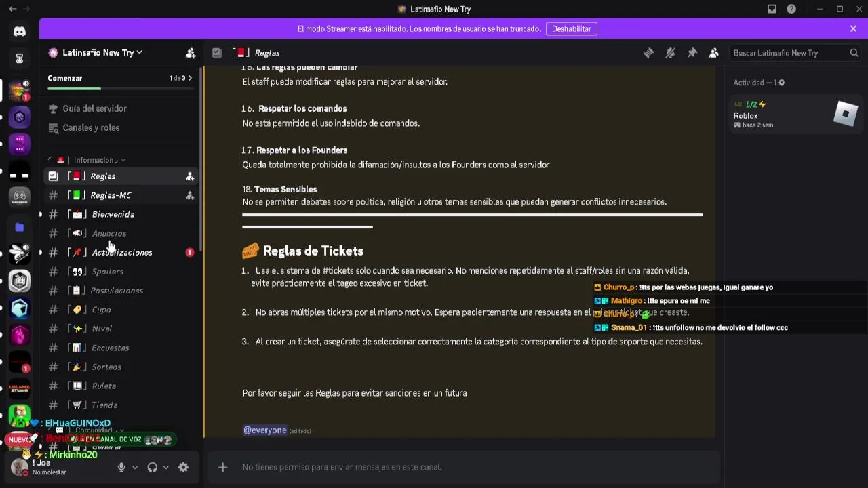Open blue server folder icon
Image resolution: width=868 pixels, height=488 pixels.
click(x=20, y=227)
